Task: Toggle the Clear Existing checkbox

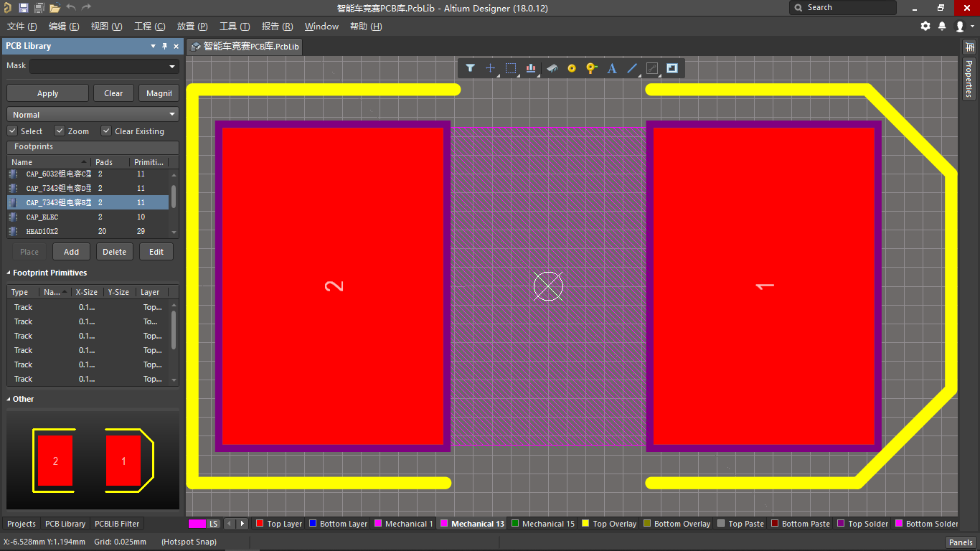Action: 106,131
